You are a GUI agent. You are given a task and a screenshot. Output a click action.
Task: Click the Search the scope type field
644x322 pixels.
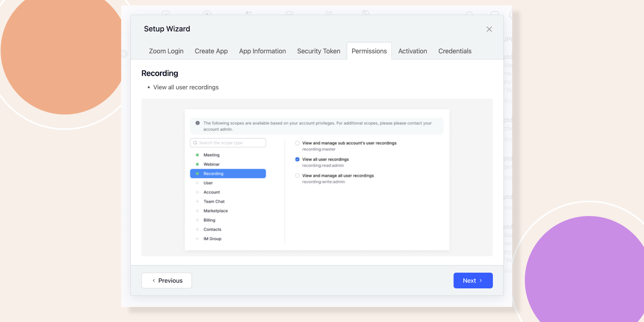click(x=228, y=143)
